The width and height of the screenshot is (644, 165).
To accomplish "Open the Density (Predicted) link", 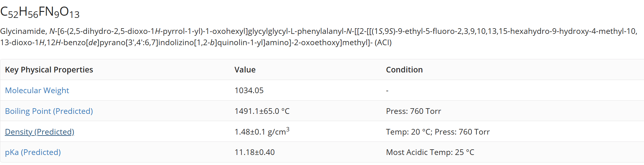I will [x=39, y=132].
